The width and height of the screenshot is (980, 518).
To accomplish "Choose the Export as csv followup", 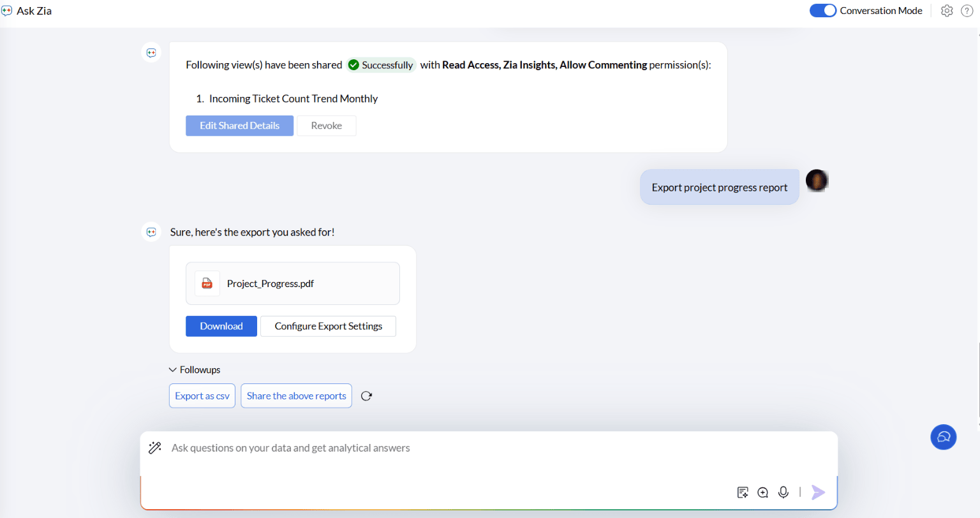I will pyautogui.click(x=202, y=396).
